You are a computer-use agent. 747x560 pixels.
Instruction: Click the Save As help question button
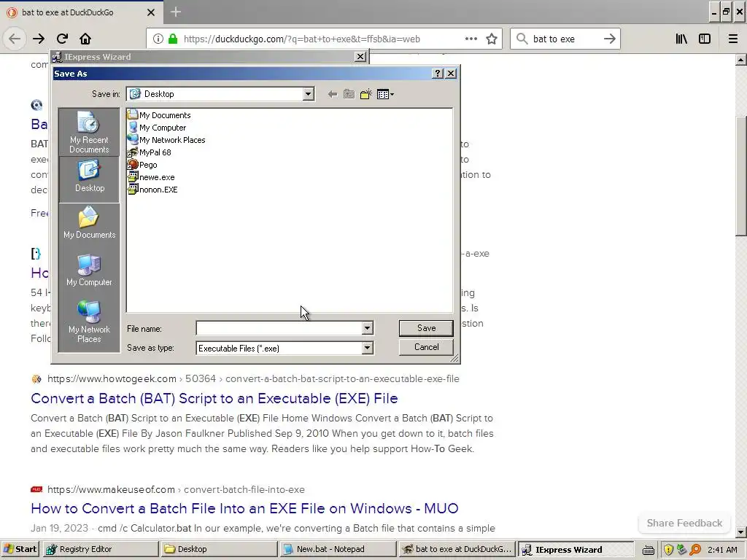click(438, 74)
